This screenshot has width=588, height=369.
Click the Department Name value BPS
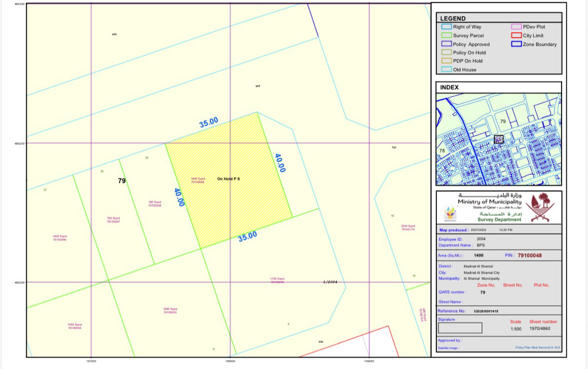481,245
